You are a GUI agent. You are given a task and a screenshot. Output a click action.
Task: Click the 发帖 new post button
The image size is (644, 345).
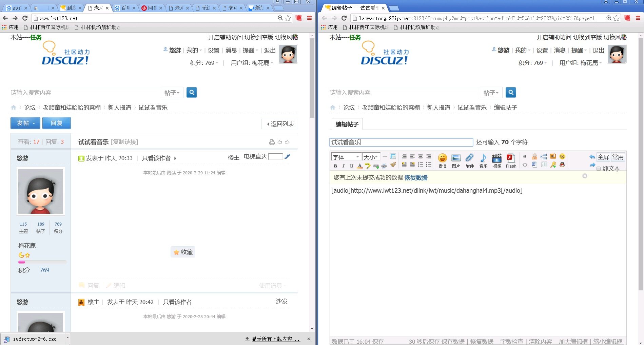25,123
